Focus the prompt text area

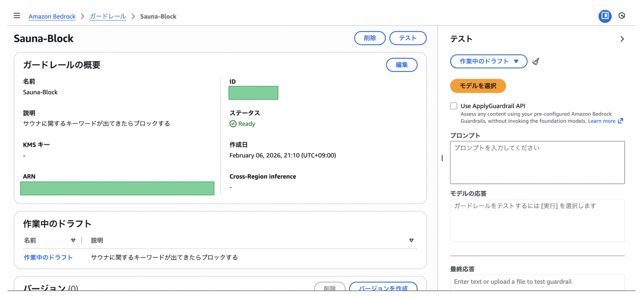(537, 162)
